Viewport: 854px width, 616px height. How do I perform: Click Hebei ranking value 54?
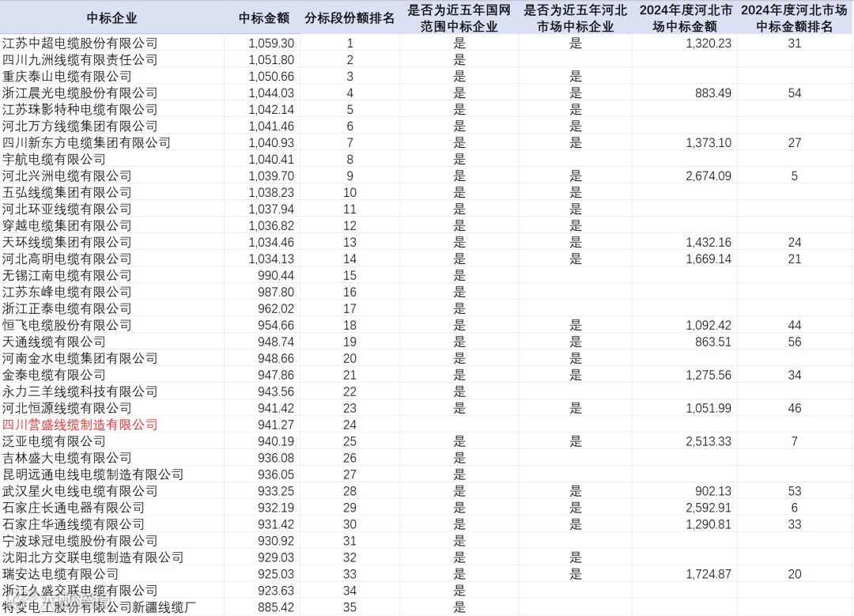coord(795,93)
